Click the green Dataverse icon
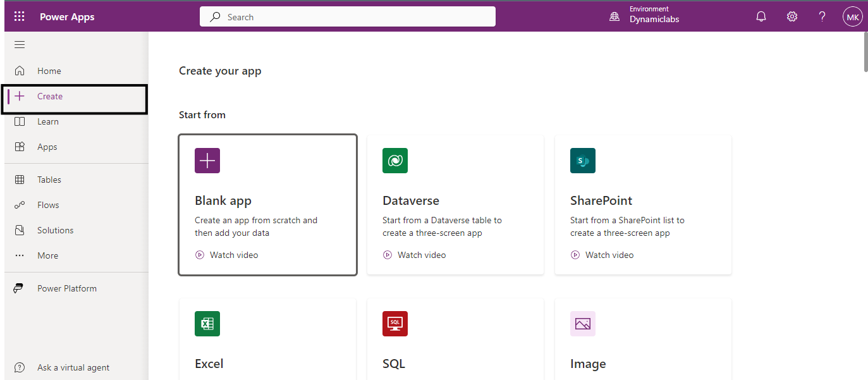The image size is (868, 380). 395,161
